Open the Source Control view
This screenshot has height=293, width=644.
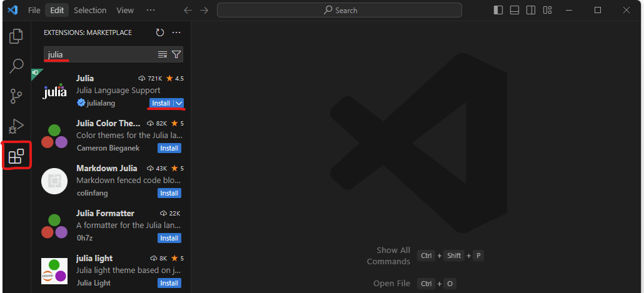point(16,96)
